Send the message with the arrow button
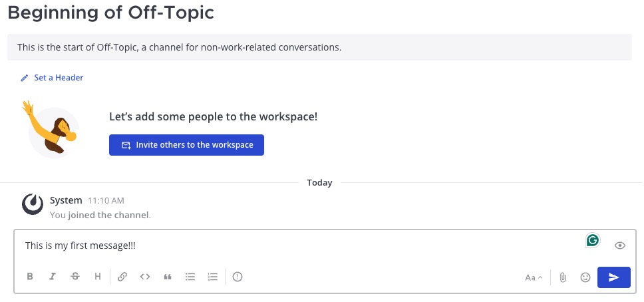 coord(613,277)
